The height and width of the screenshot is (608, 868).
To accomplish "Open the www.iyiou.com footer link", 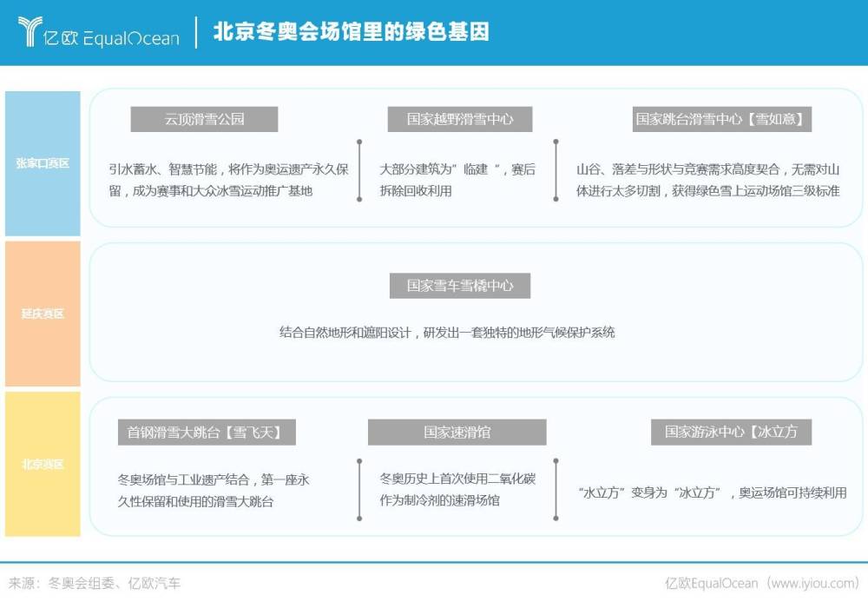I will [813, 583].
